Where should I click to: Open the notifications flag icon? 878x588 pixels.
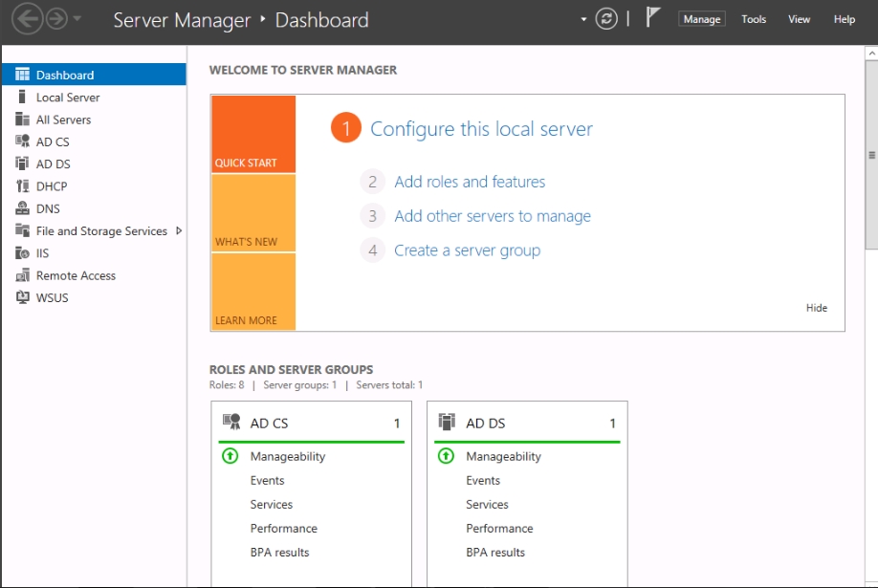click(653, 18)
